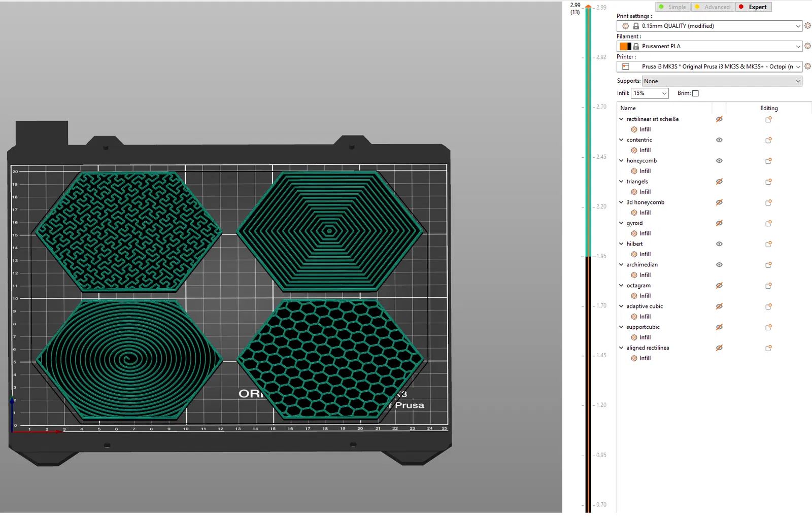Select the "3d honeycomb" object name
The image size is (812, 517).
coord(645,202)
